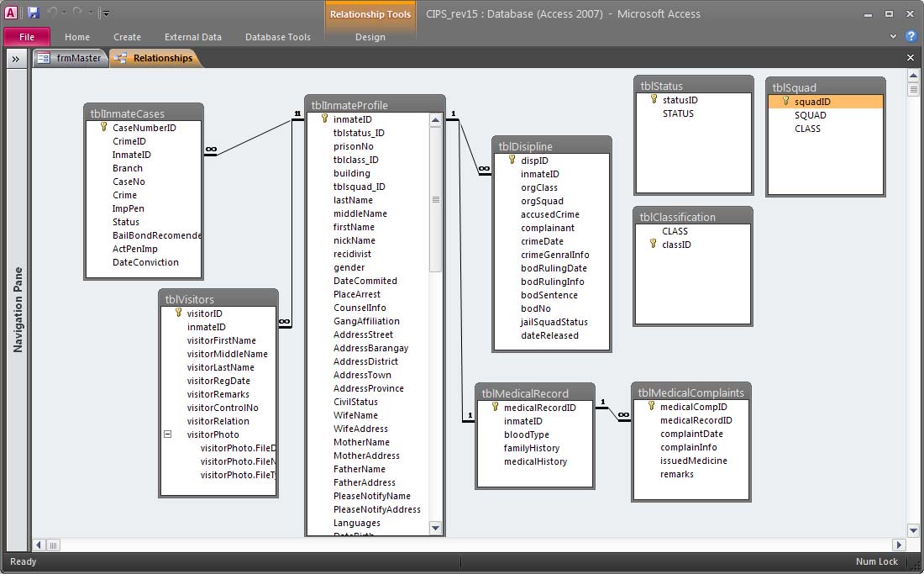Screen dimensions: 924x574
Task: Select the tblDisipline table title bar
Action: tap(552, 146)
